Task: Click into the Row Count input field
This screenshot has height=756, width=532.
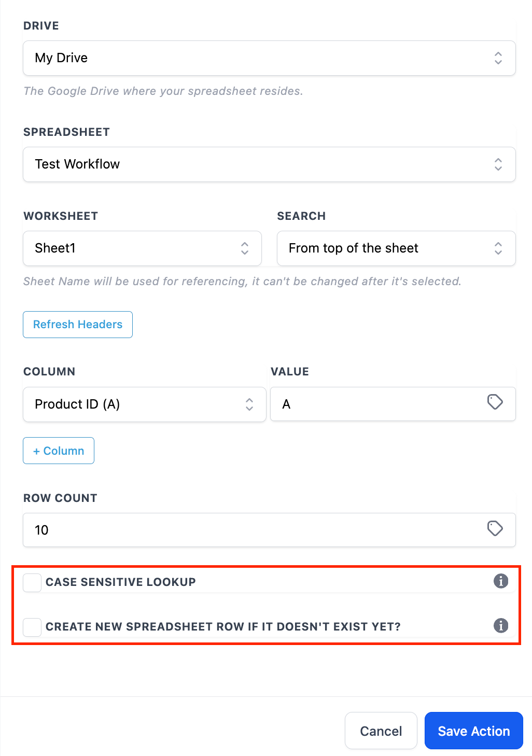Action: point(254,530)
